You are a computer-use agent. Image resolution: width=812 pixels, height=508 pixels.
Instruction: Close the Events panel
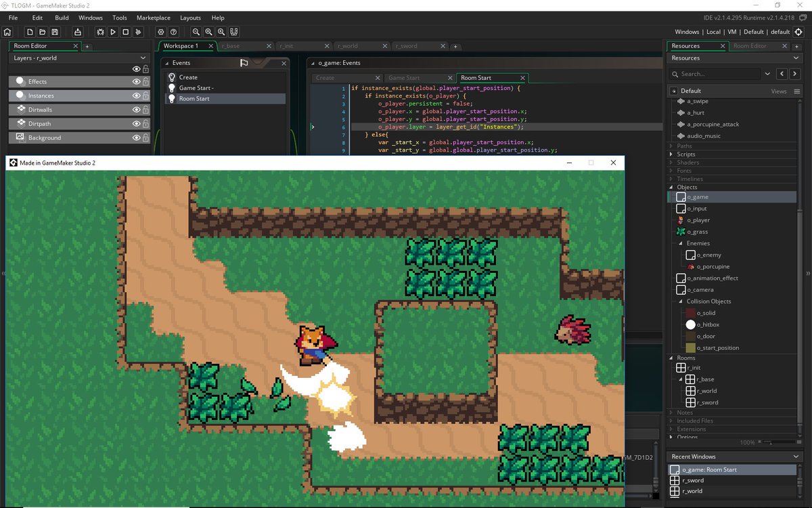284,63
